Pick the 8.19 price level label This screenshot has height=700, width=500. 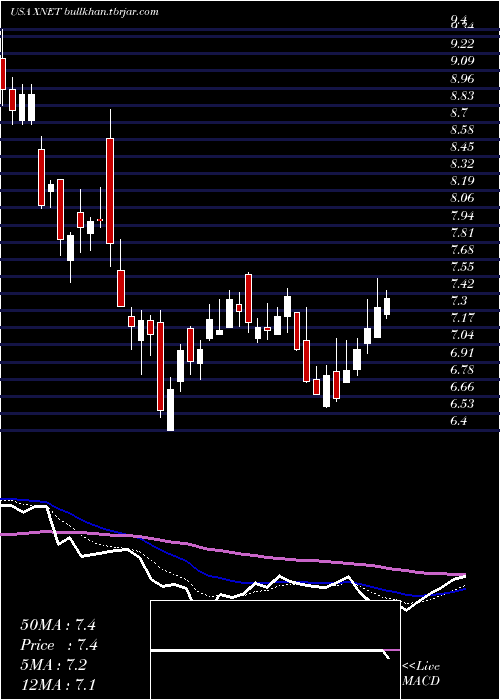(x=462, y=181)
